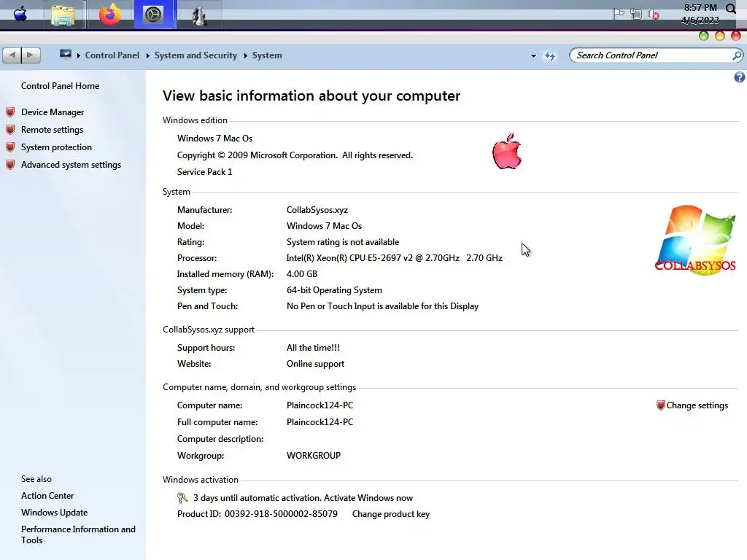Screen dimensions: 747x560
Task: Expand the arrow before Control Panel breadcrumb
Action: point(78,55)
